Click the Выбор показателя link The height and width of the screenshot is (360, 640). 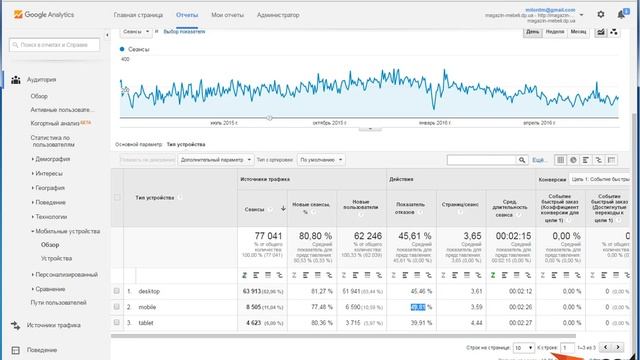(184, 31)
